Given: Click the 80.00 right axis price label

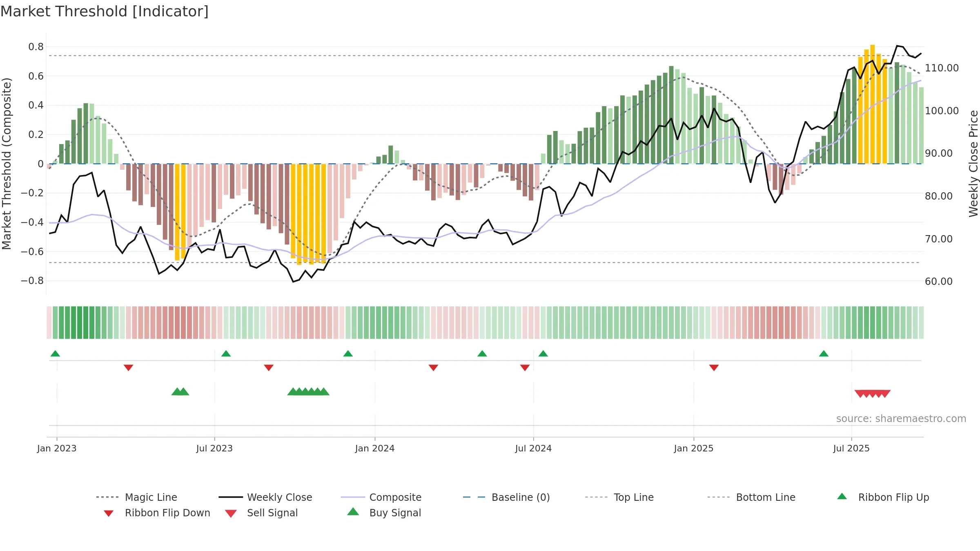Looking at the screenshot, I should pyautogui.click(x=939, y=196).
